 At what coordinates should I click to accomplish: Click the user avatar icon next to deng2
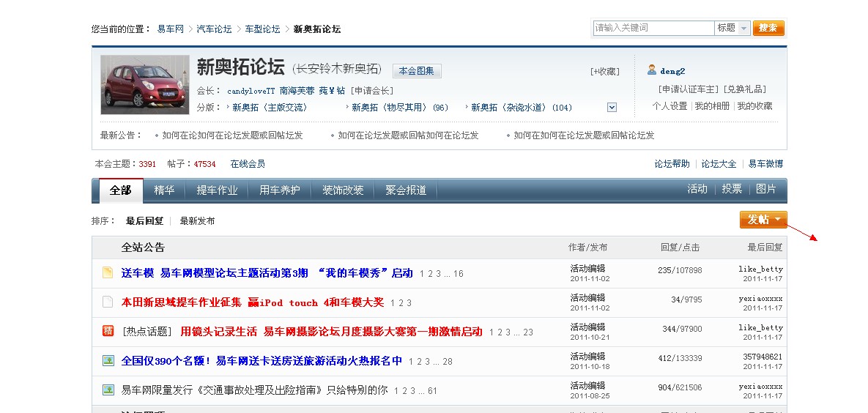point(652,70)
